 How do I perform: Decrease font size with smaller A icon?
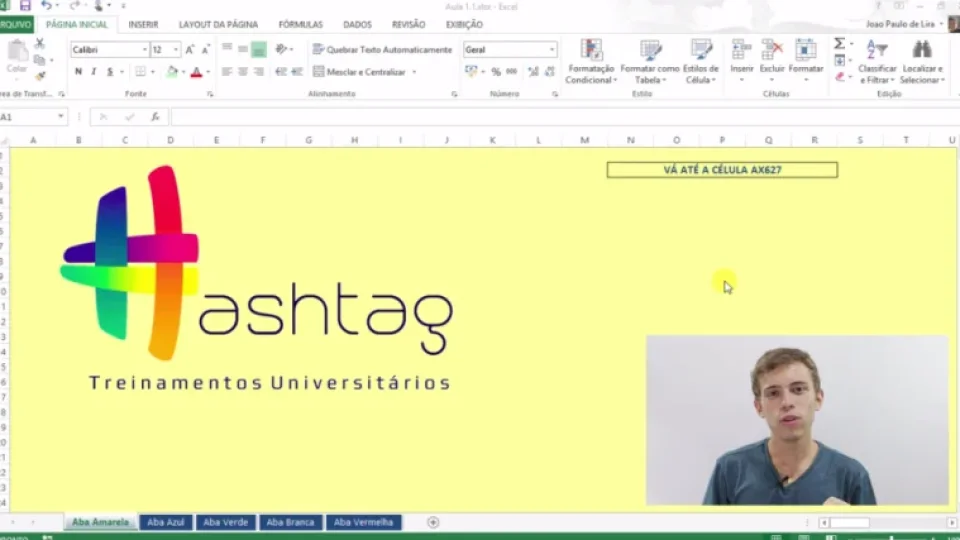206,50
